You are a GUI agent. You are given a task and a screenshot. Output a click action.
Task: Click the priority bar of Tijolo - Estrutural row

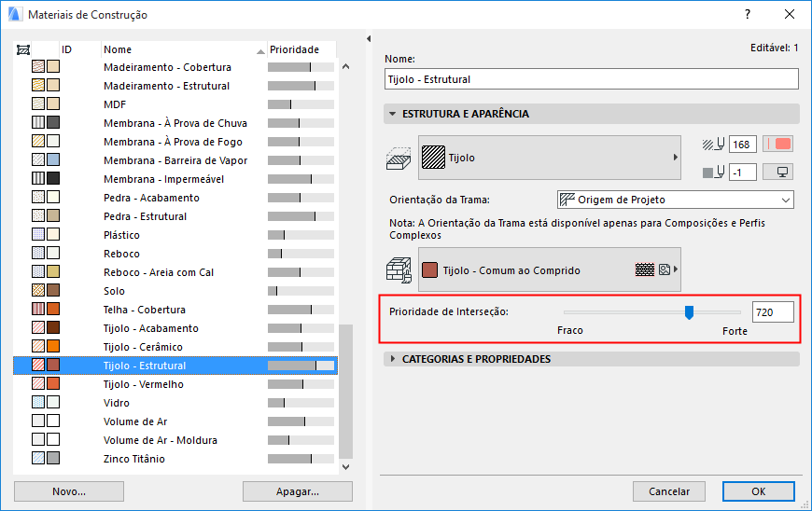point(301,366)
